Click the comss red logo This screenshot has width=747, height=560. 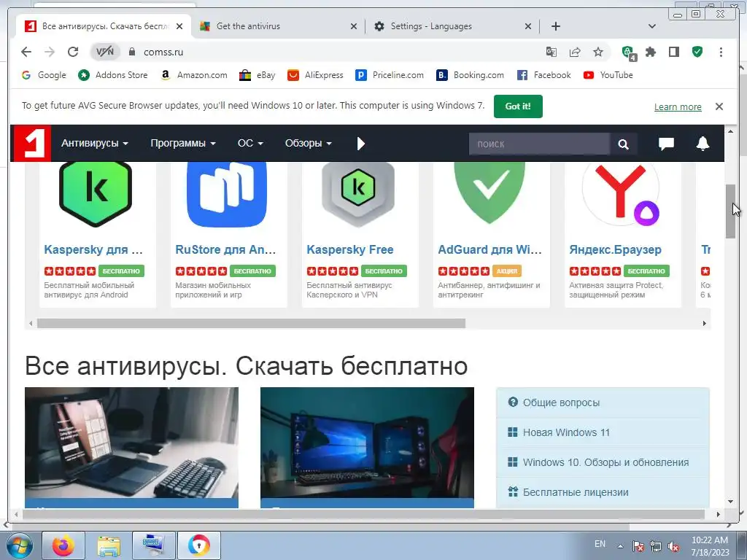click(x=32, y=144)
